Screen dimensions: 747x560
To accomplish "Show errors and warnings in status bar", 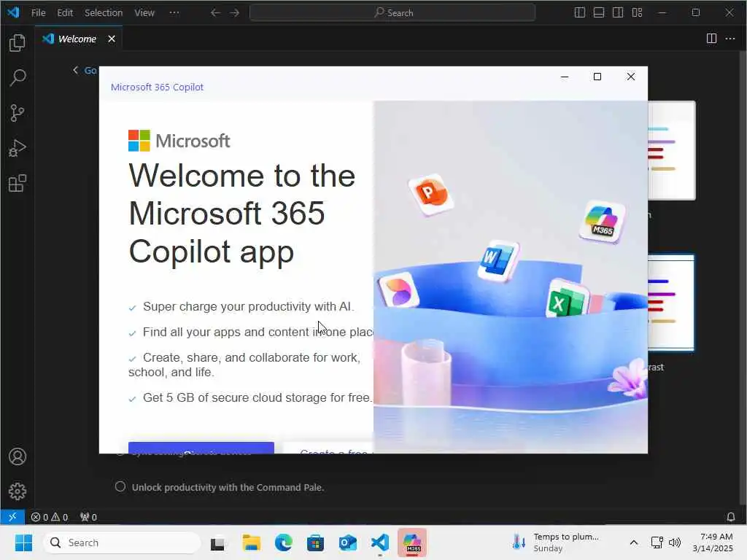I will pos(49,517).
